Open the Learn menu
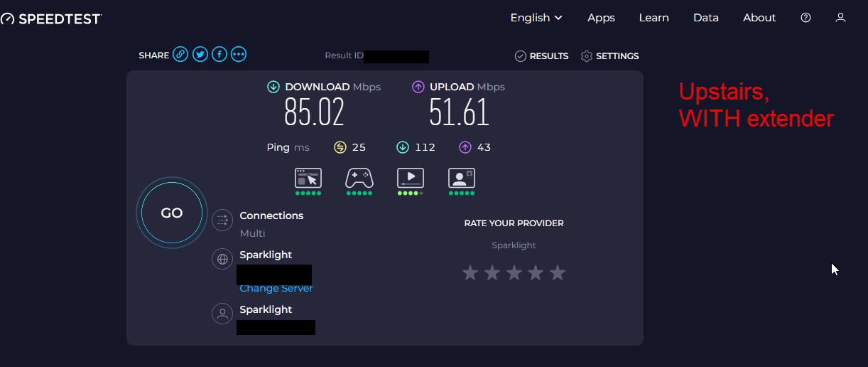Viewport: 868px width, 367px height. click(x=653, y=18)
